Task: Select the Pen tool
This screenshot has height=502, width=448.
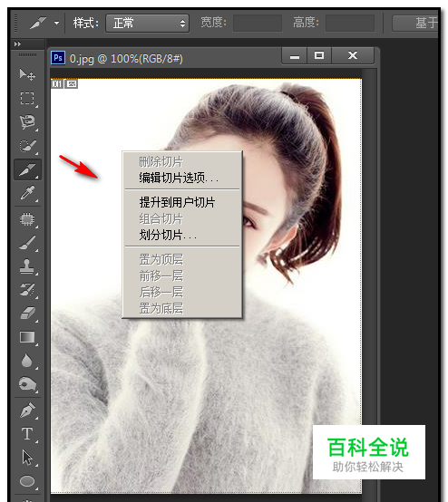Action: (27, 410)
